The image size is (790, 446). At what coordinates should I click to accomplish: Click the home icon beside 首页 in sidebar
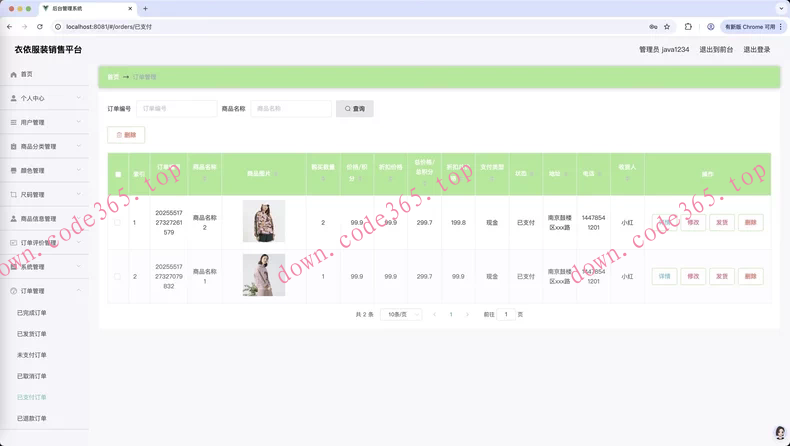pos(13,74)
